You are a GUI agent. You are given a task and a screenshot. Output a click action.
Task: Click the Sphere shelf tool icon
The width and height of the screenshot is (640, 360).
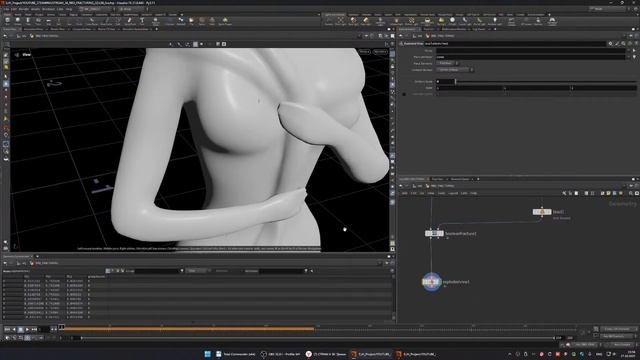point(18,20)
